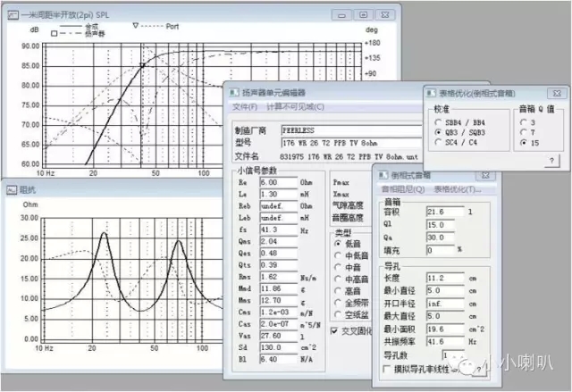
Task: Open the 表格优化(T) menu
Action: 458,190
